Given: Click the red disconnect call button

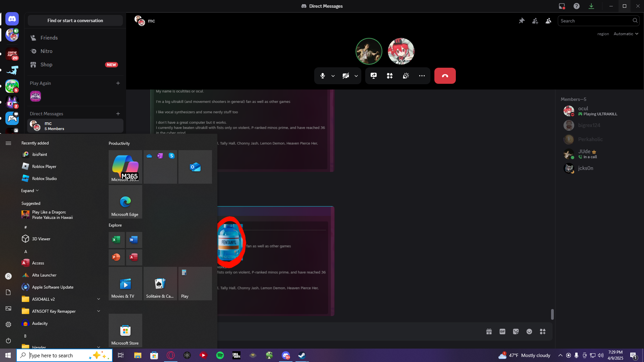Looking at the screenshot, I should [445, 76].
